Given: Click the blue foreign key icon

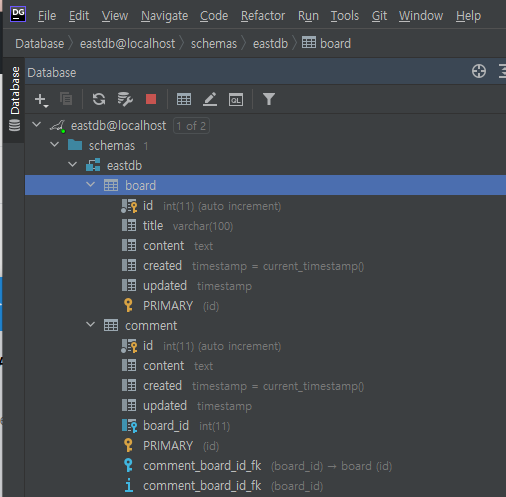Looking at the screenshot, I should pyautogui.click(x=128, y=465).
